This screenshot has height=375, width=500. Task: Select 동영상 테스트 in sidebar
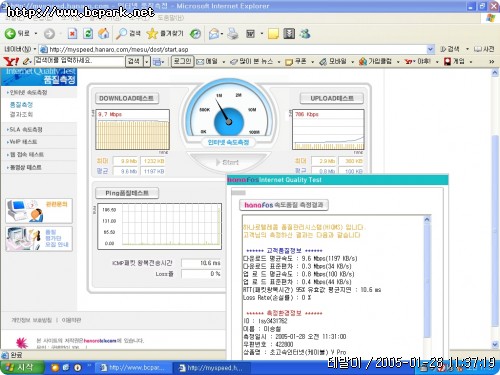tap(25, 167)
